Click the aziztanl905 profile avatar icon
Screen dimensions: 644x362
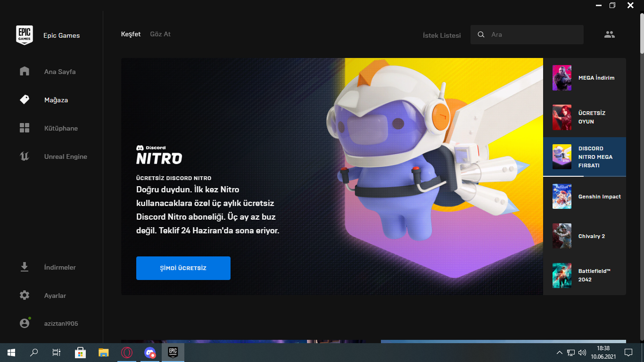click(x=25, y=323)
